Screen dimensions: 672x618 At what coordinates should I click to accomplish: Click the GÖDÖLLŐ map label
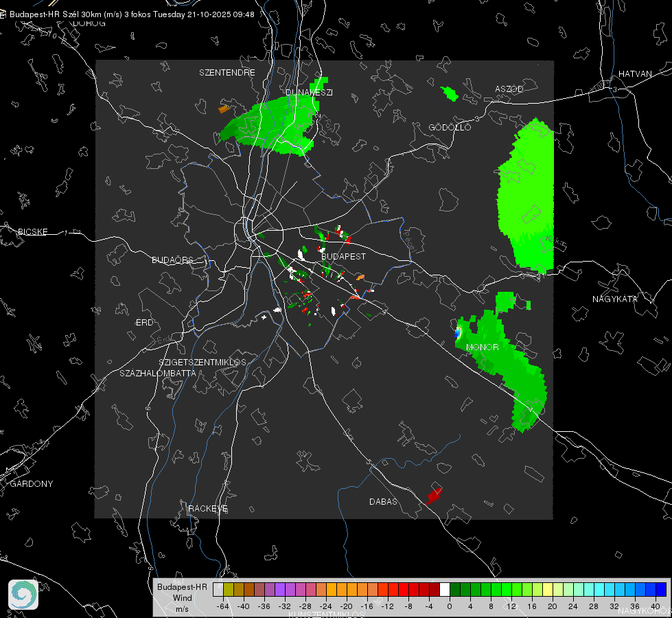coord(450,127)
